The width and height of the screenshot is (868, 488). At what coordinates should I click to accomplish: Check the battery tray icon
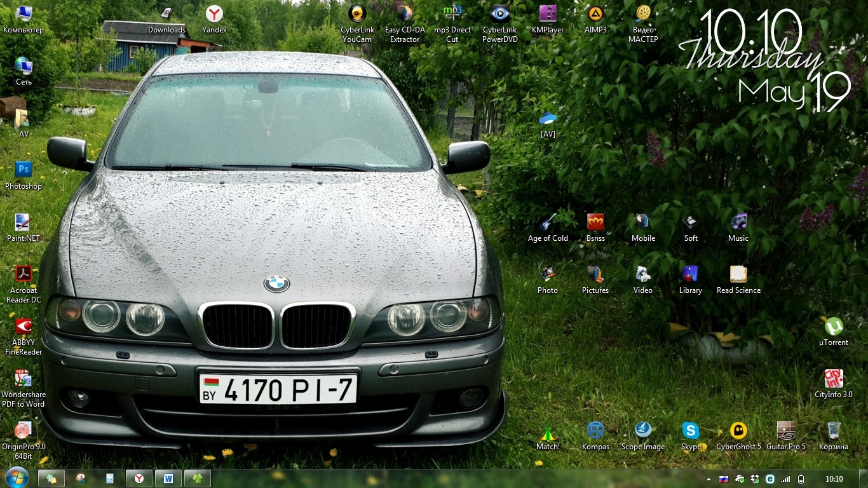click(x=801, y=479)
